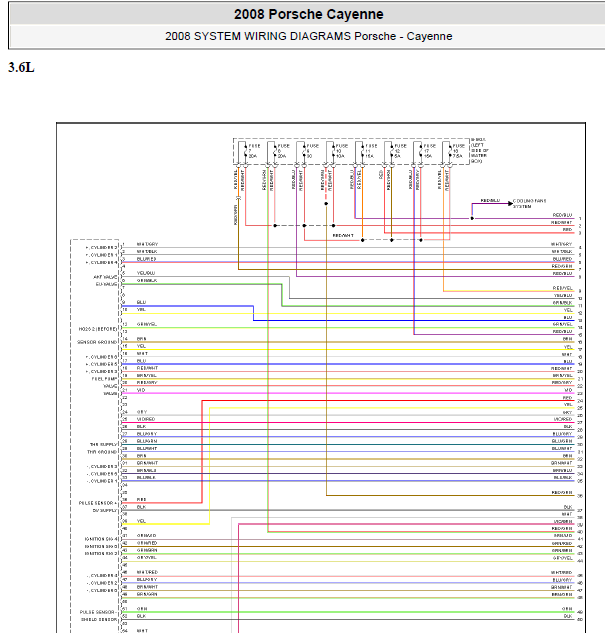Click the "2008 SYSTEM WIRING DIAGRAMS Porsche - Cayenne" subtitle

coord(309,36)
